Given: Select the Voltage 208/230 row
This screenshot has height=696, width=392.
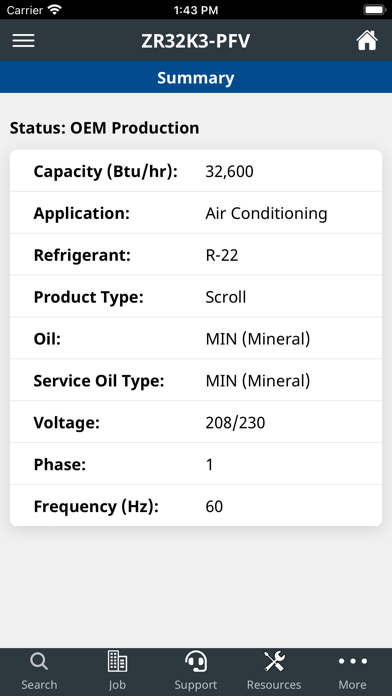Looking at the screenshot, I should pyautogui.click(x=196, y=422).
